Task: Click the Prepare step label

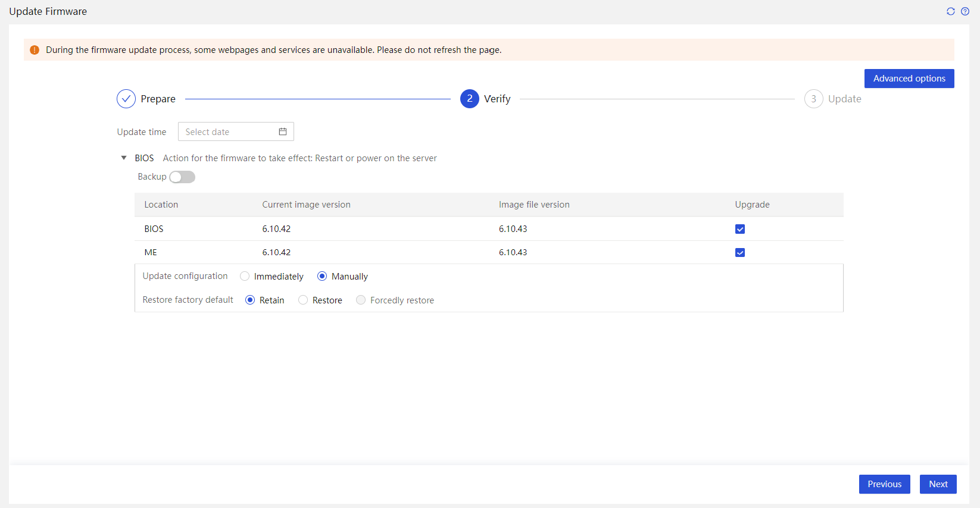Action: [x=158, y=99]
